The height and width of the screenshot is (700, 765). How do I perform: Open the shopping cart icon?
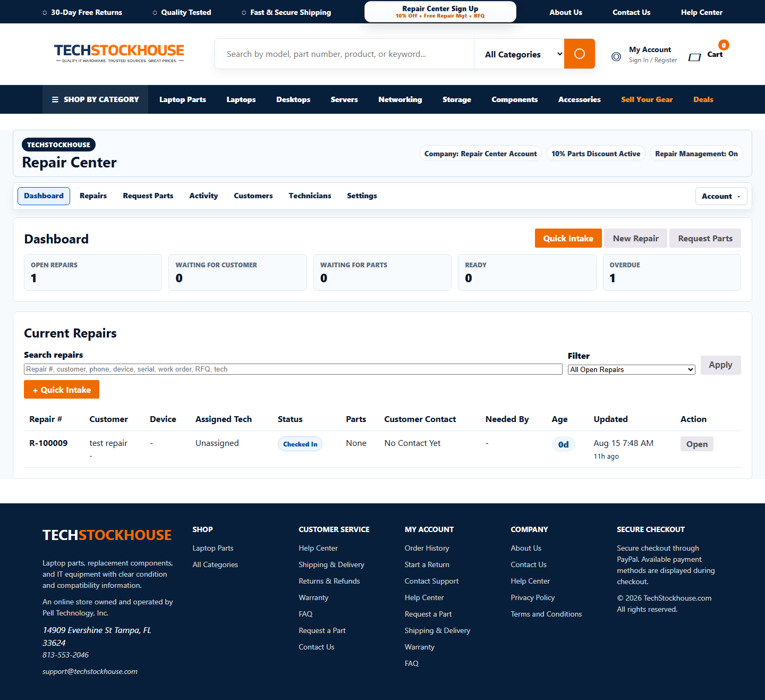click(x=695, y=57)
